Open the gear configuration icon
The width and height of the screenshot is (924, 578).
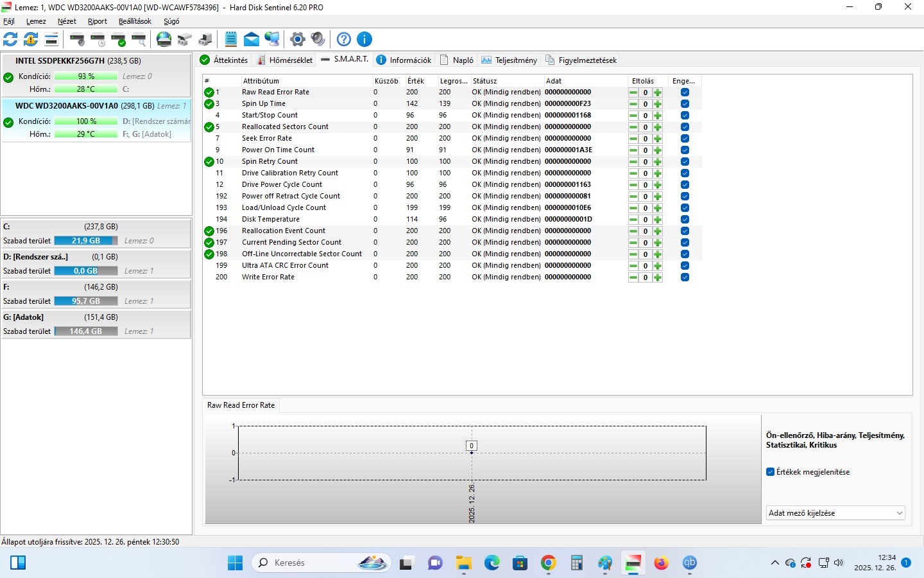point(297,39)
